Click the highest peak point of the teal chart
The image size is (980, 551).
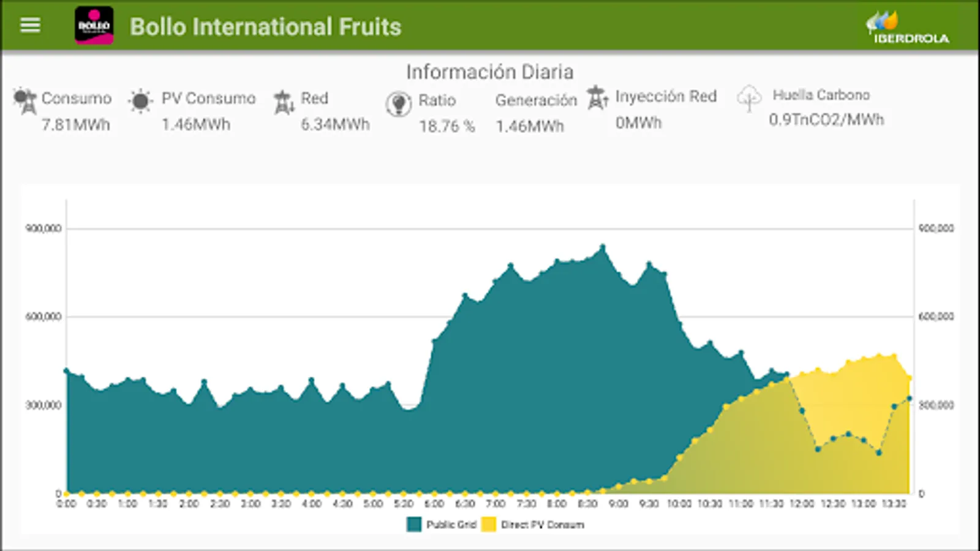(x=603, y=247)
